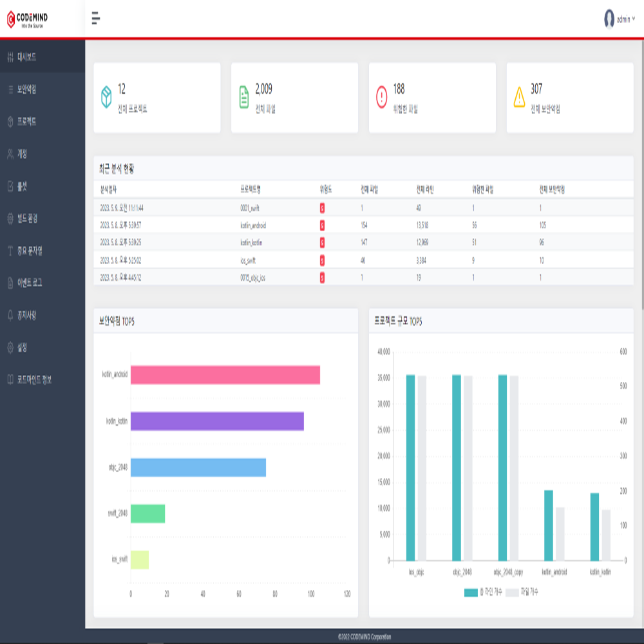
Task: Click the 계정 user icon in sidebar
Action: click(x=10, y=154)
